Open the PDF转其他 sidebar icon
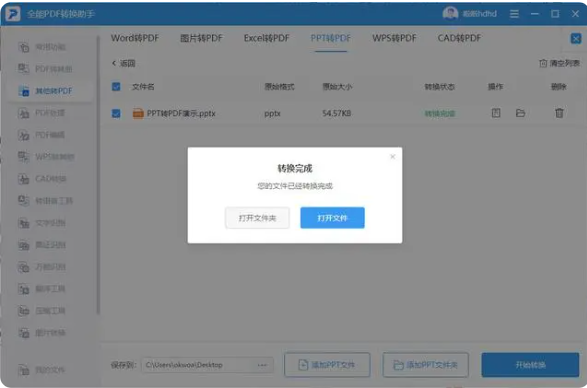Viewport: 587px width, 388px height. click(24, 69)
